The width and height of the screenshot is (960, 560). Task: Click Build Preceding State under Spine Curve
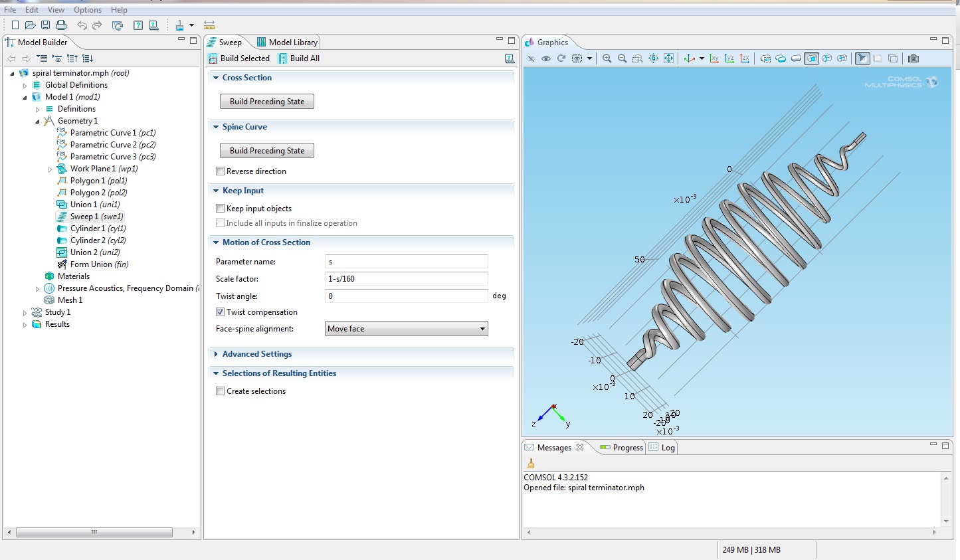266,151
